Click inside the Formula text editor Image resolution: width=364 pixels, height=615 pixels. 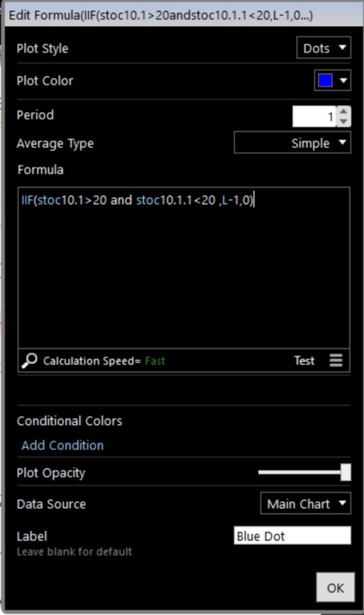pos(183,270)
